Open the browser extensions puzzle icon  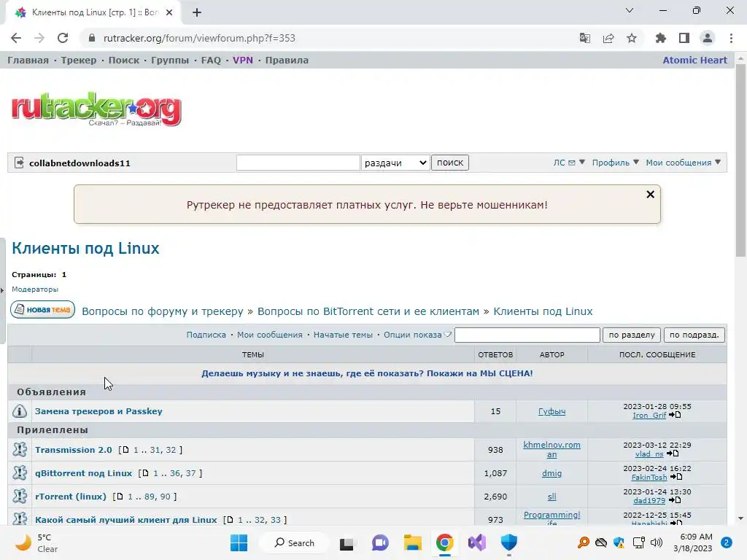coord(660,38)
